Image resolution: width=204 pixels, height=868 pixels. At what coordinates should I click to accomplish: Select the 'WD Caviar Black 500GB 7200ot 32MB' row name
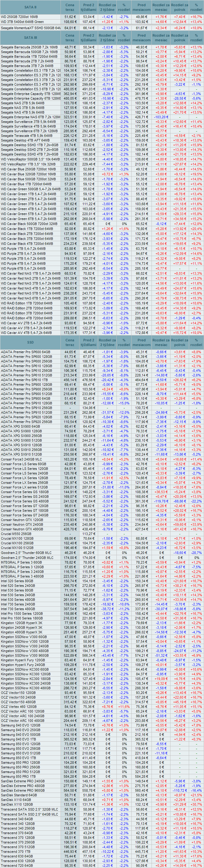tap(29, 224)
